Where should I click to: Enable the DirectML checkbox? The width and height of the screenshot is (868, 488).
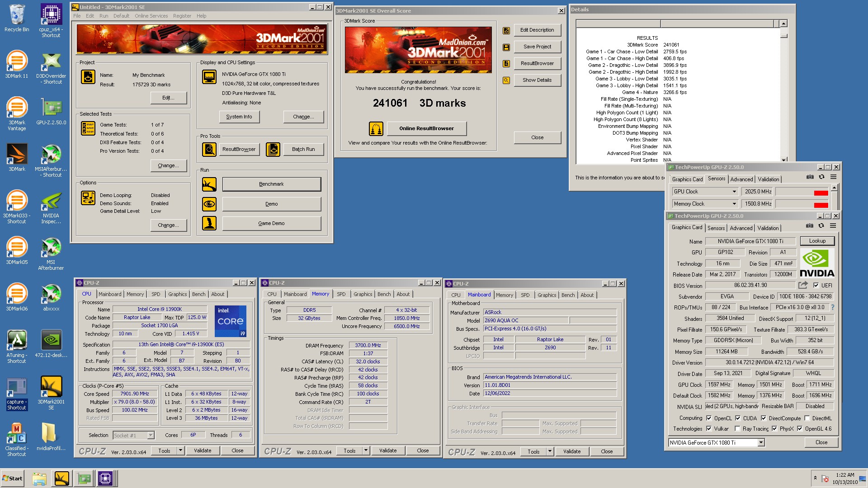807,418
